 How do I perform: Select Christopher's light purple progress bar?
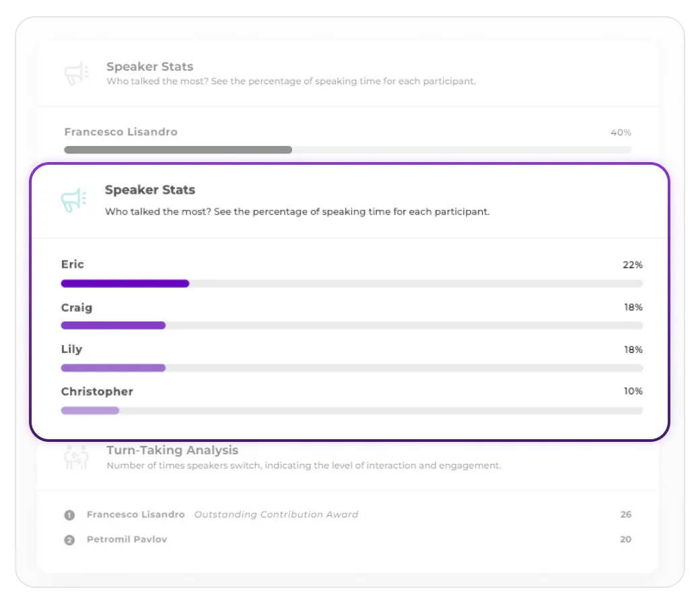click(x=90, y=410)
